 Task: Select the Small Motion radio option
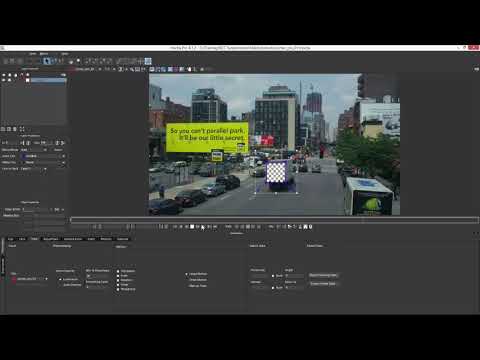[187, 280]
